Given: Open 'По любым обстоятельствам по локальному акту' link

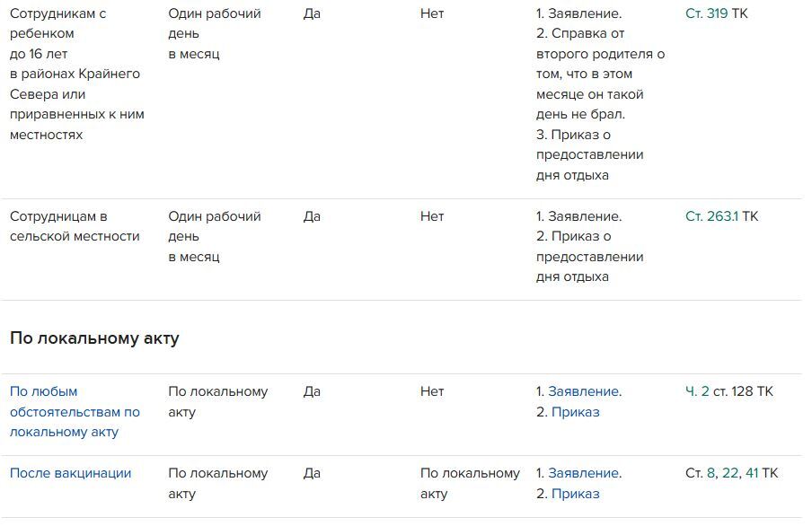Looking at the screenshot, I should 75,412.
